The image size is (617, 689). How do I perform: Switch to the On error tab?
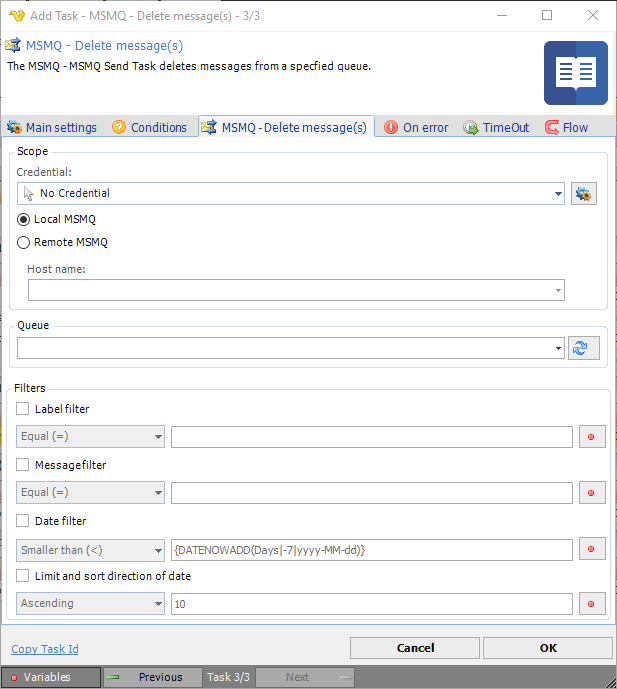click(x=417, y=128)
